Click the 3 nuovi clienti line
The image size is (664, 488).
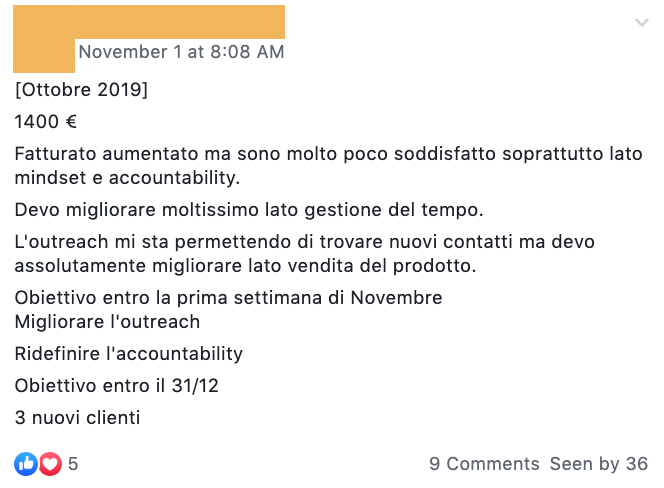point(77,418)
